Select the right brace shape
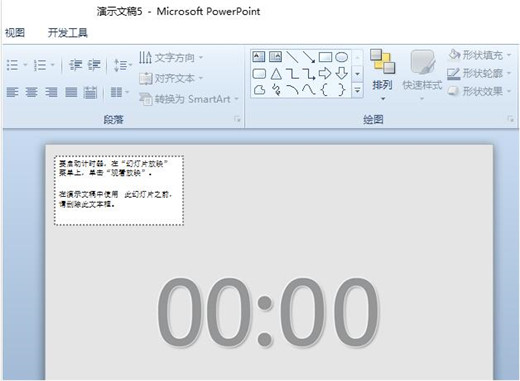This screenshot has height=381, width=520. (341, 90)
